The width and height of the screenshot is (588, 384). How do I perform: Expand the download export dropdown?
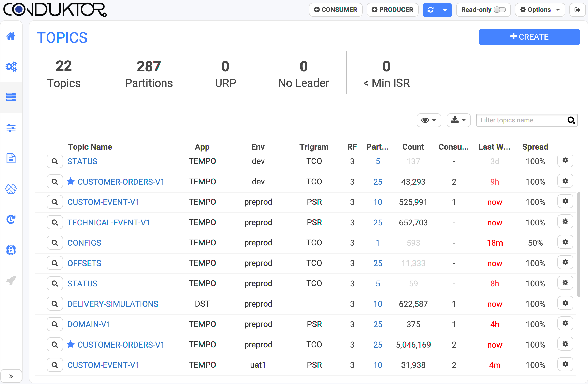pyautogui.click(x=458, y=120)
